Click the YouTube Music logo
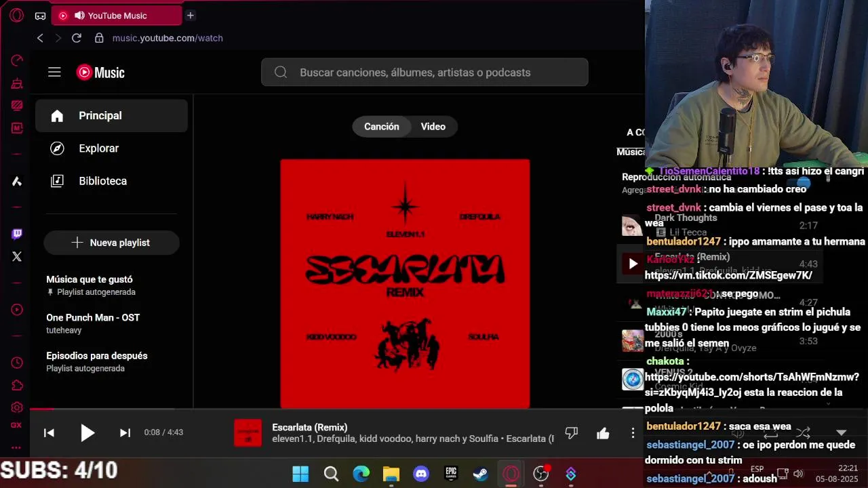Viewport: 868px width, 488px height. (x=100, y=73)
